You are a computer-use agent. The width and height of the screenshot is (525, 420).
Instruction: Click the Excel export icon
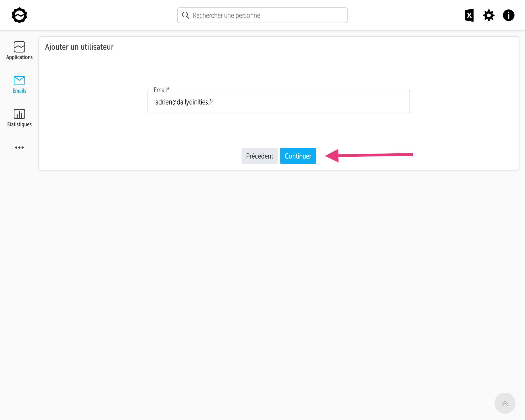click(x=469, y=15)
